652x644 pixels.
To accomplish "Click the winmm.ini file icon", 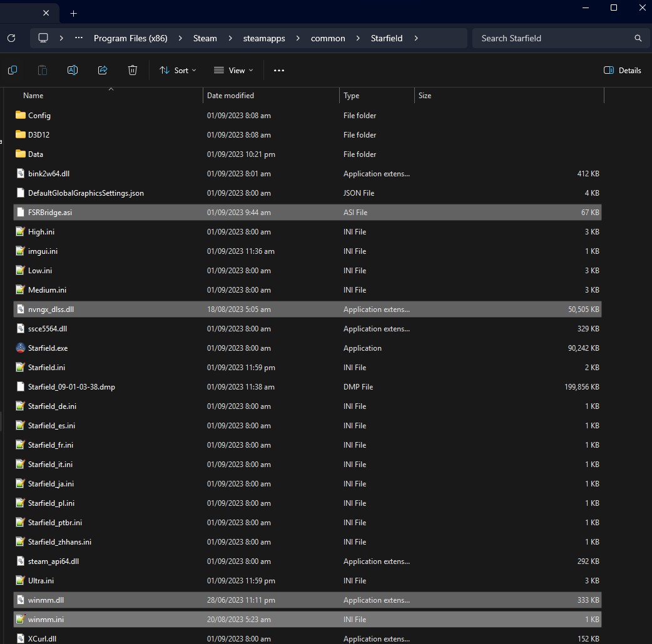I will 21,620.
